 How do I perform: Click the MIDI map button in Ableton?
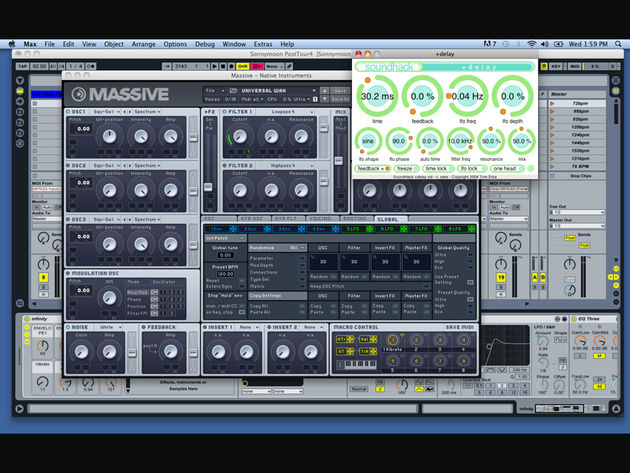pyautogui.click(x=574, y=66)
